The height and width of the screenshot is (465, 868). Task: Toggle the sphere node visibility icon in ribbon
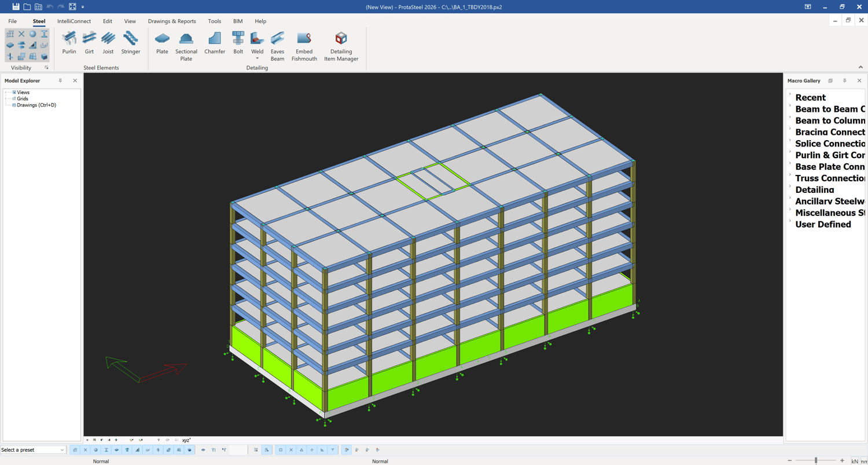32,34
